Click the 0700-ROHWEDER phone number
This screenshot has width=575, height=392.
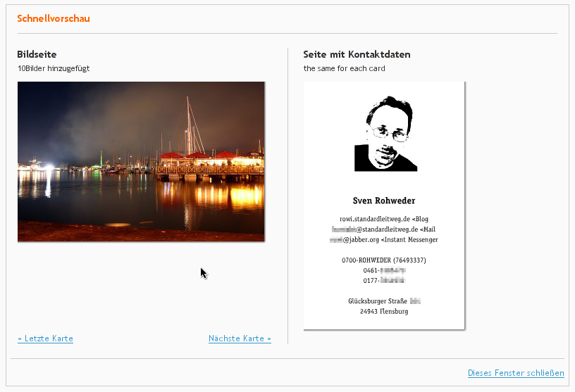point(384,260)
